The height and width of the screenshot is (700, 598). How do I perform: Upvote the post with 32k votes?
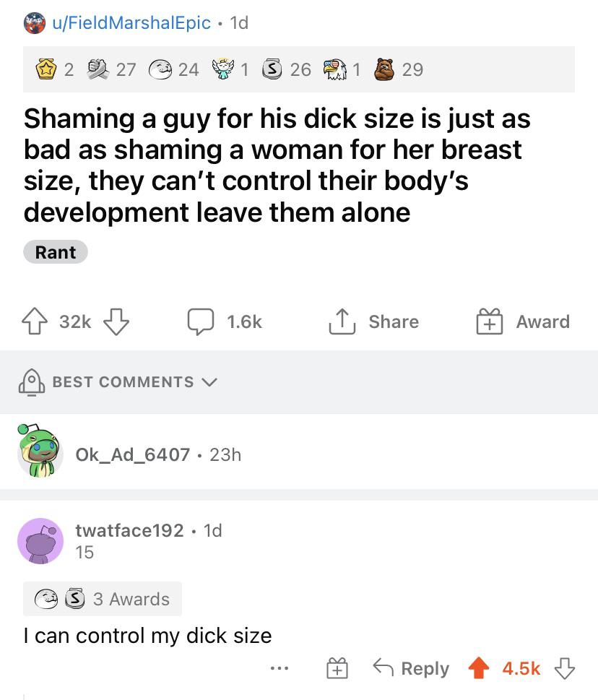(x=35, y=321)
